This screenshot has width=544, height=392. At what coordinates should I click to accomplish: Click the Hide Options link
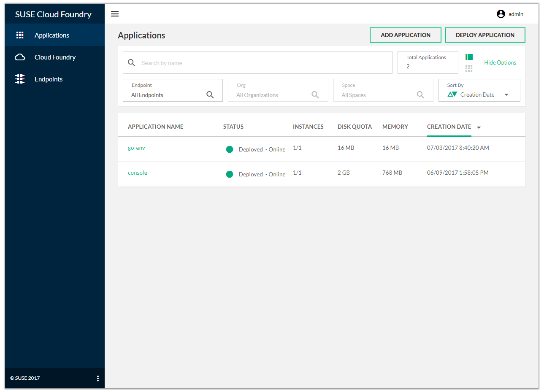point(500,62)
